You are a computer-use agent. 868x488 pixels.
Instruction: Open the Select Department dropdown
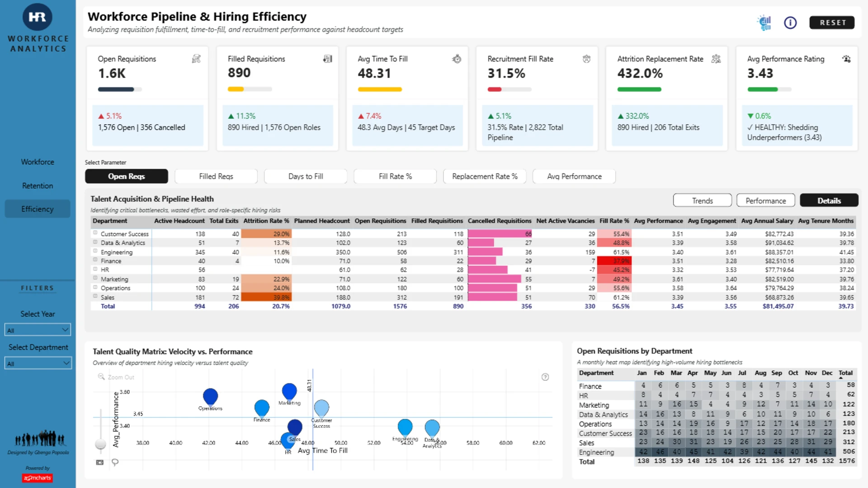[x=38, y=363]
